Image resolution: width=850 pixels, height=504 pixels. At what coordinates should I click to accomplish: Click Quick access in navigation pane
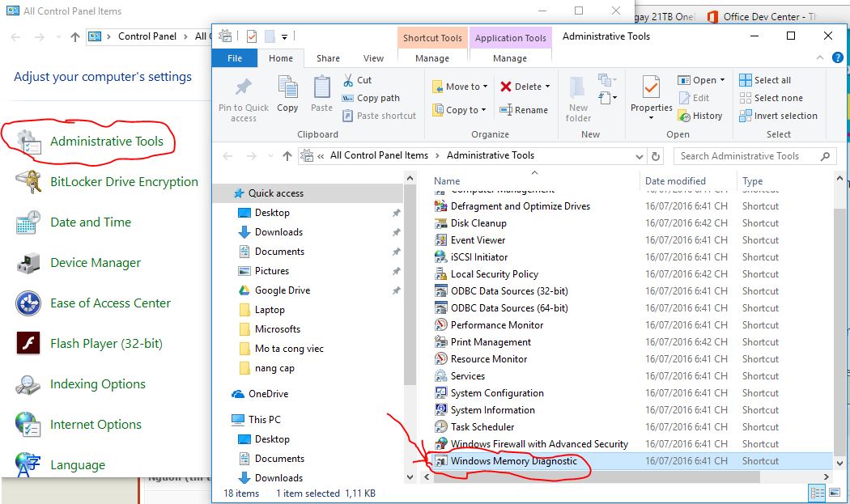point(276,193)
